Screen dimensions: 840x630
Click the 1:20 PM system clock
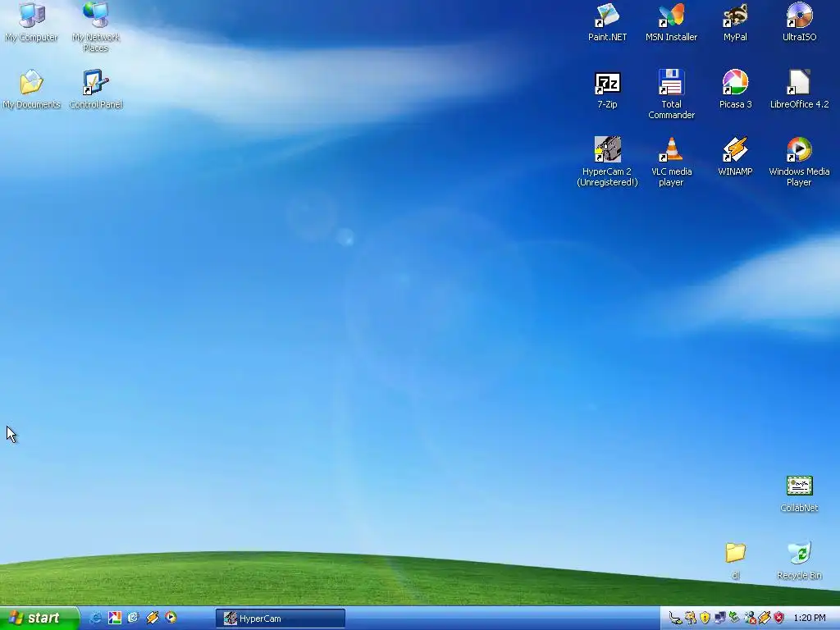pos(810,618)
